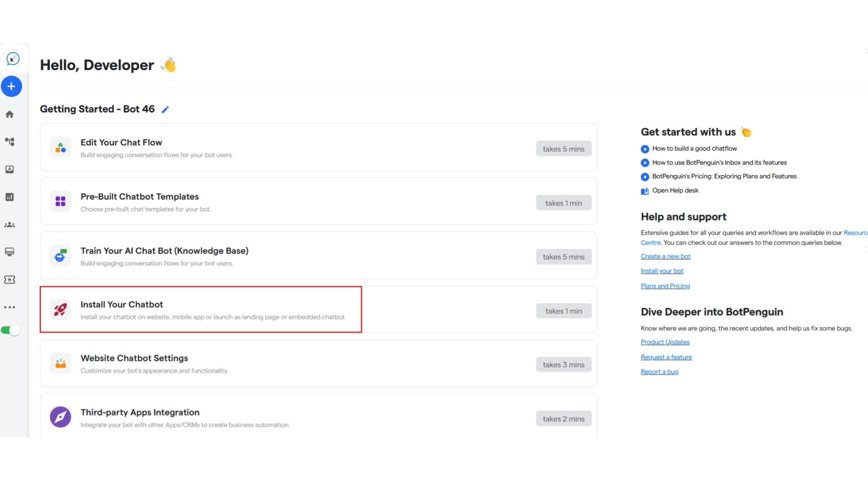Click the pencil icon beside Bot 46
This screenshot has width=868, height=502.
[165, 110]
